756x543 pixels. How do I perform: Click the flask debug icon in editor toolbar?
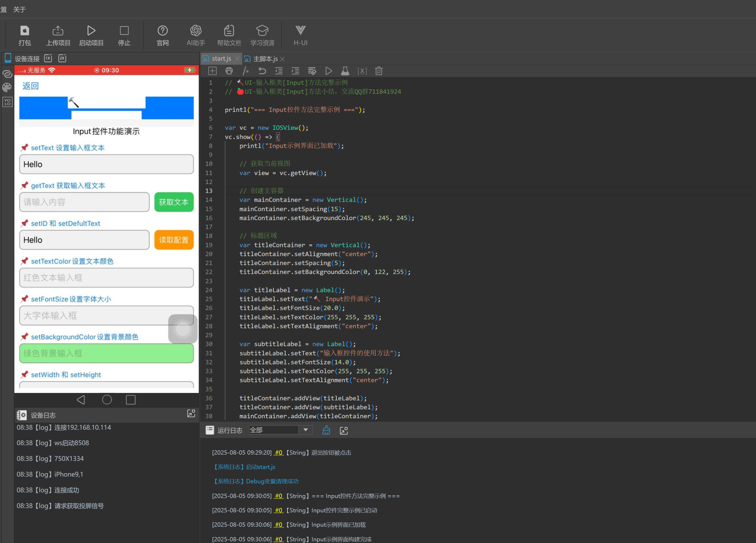tap(345, 71)
